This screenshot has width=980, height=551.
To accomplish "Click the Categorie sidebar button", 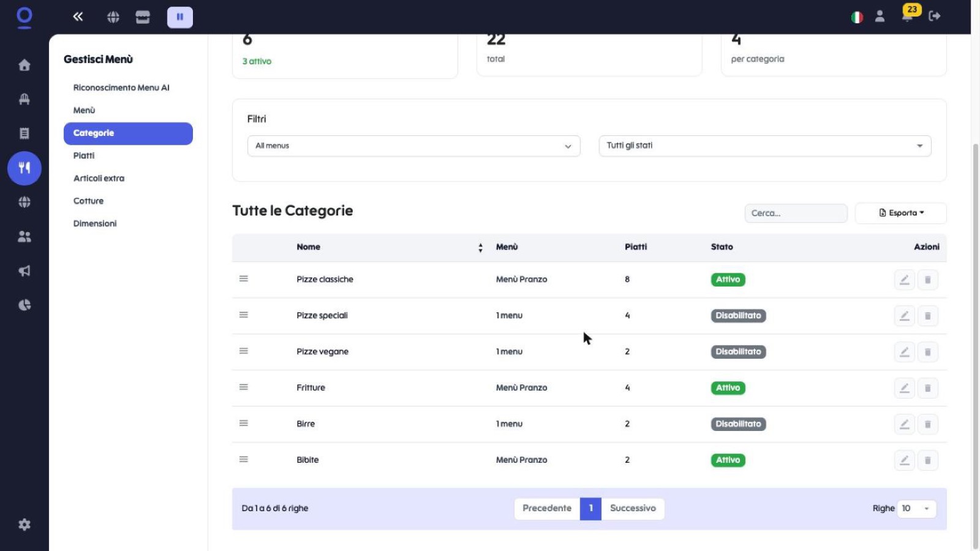I will (128, 133).
